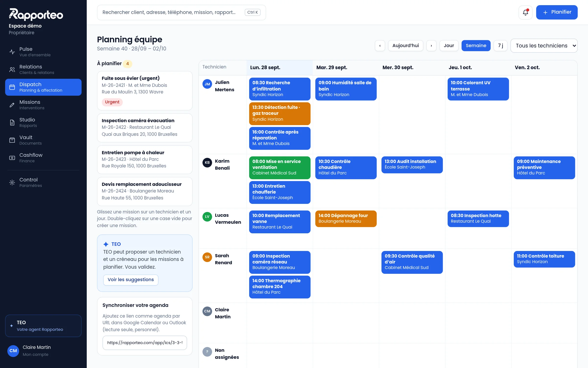Click Voir les suggestions
Viewport: 588px width, 368px height.
[x=131, y=280]
